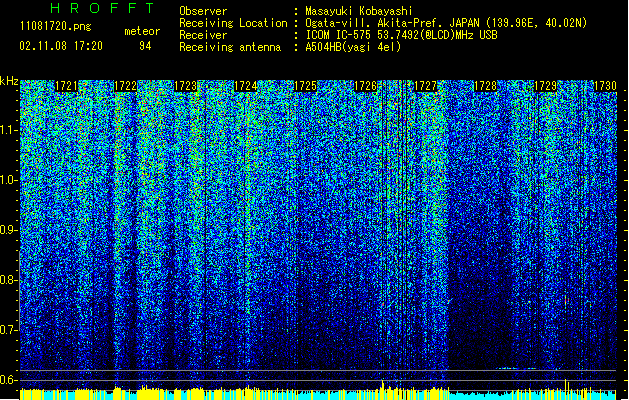Click the 1724 time marker
The height and width of the screenshot is (400, 629).
(x=246, y=86)
